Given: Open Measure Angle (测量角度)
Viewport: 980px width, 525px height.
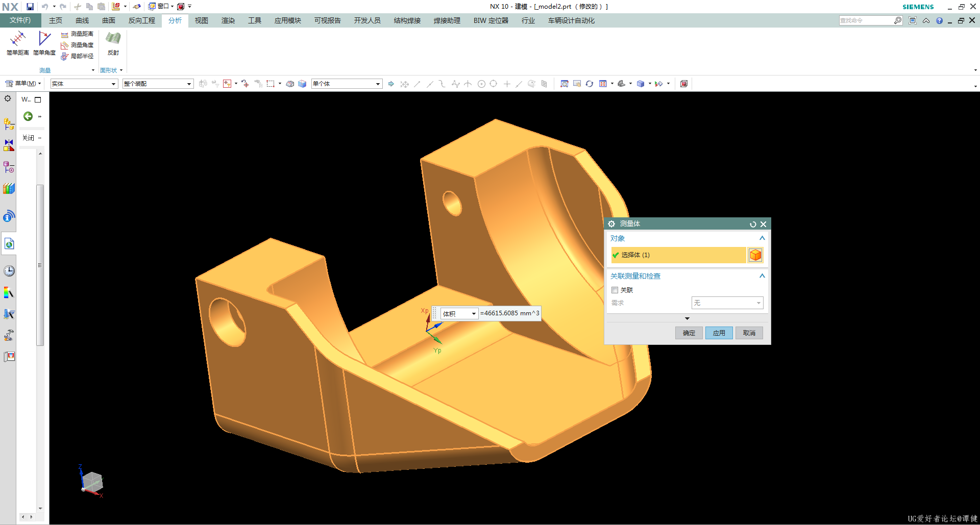Looking at the screenshot, I should (77, 45).
